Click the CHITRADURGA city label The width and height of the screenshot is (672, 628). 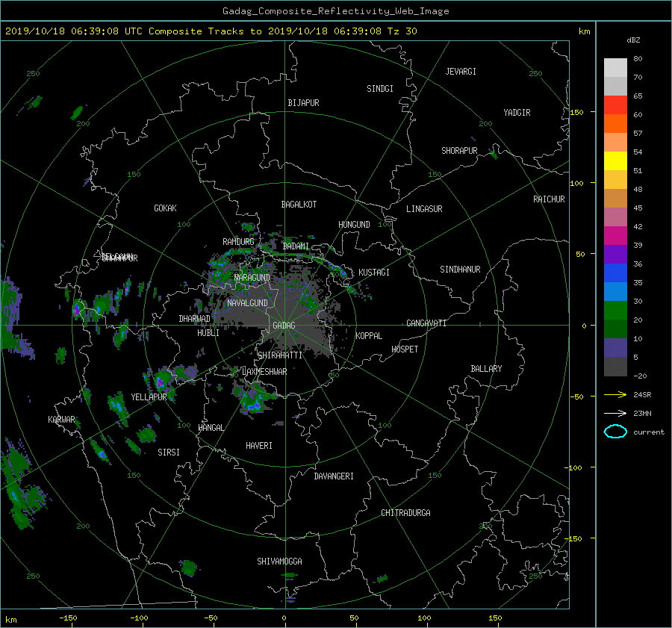pyautogui.click(x=405, y=513)
